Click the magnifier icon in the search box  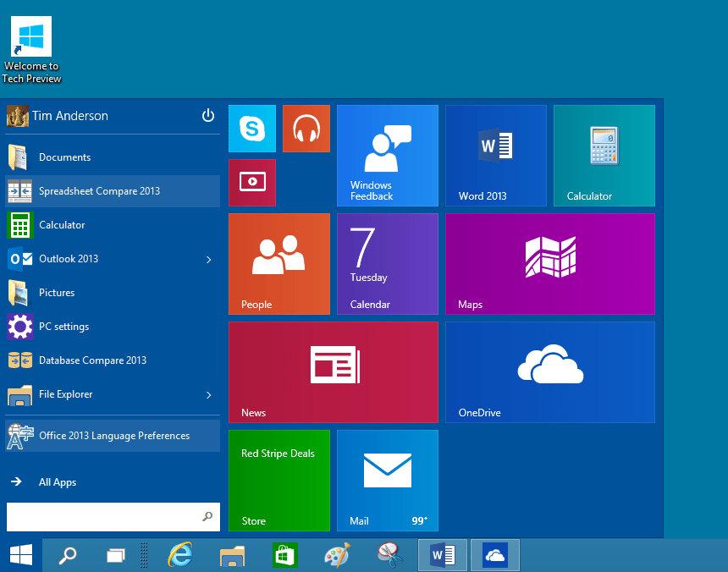(x=207, y=516)
